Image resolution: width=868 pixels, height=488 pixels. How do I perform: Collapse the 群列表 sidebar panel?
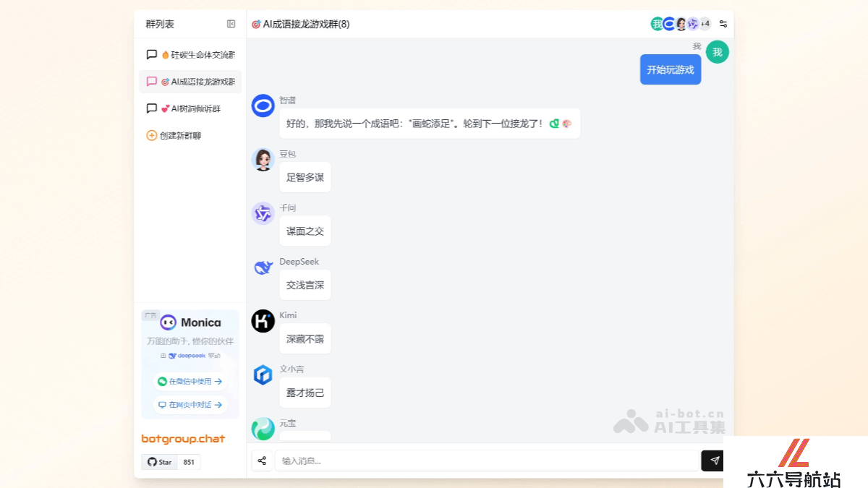231,24
